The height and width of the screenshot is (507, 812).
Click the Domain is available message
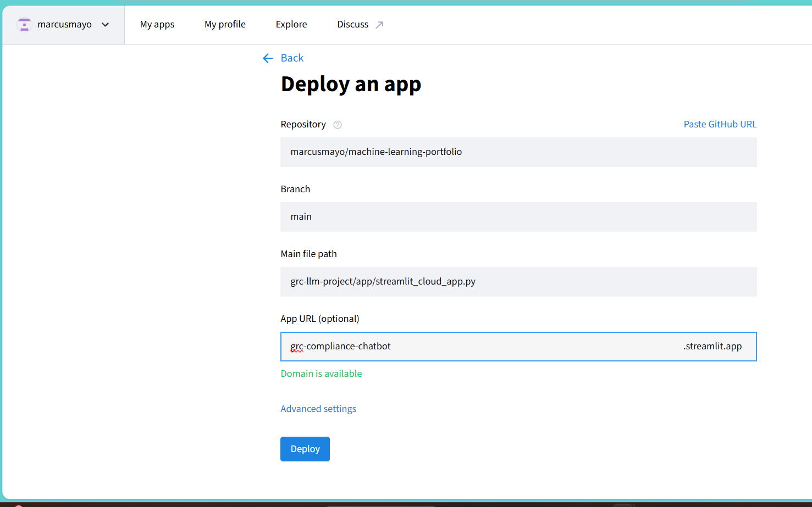point(321,373)
